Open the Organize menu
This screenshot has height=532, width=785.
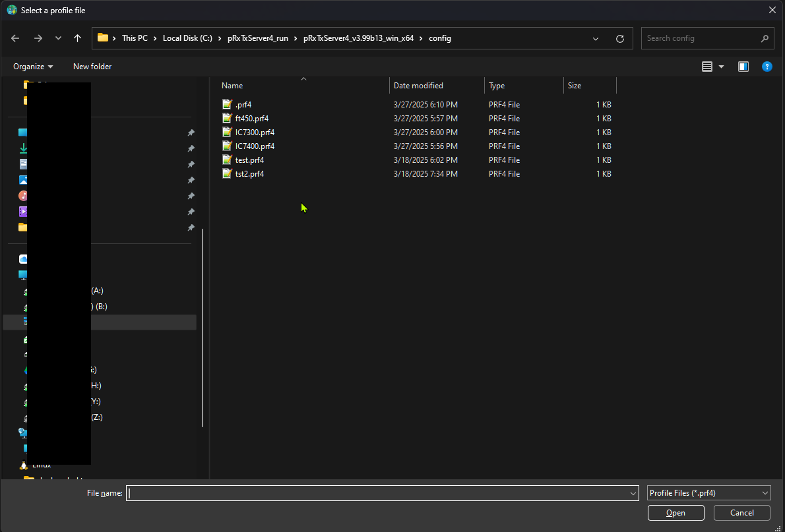[x=33, y=67]
